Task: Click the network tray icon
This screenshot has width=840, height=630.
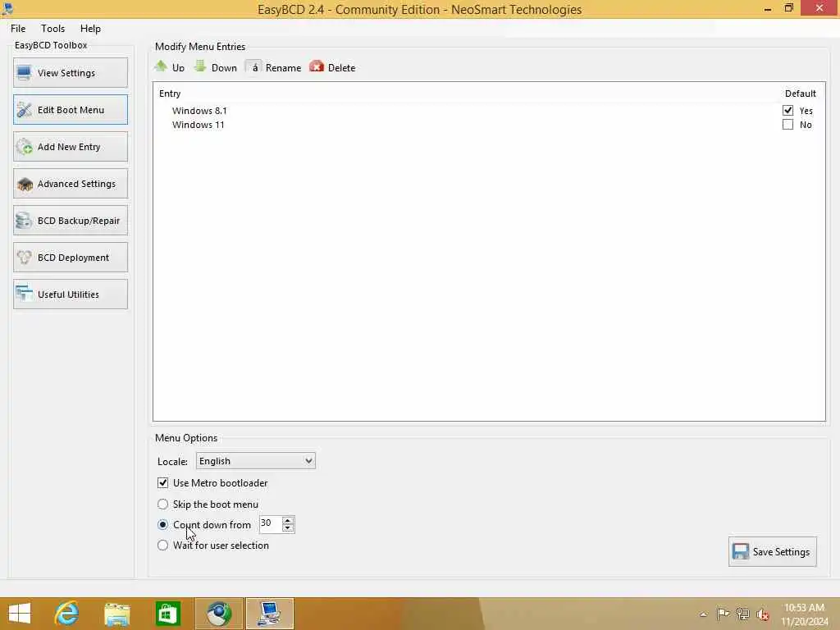Action: (742, 614)
